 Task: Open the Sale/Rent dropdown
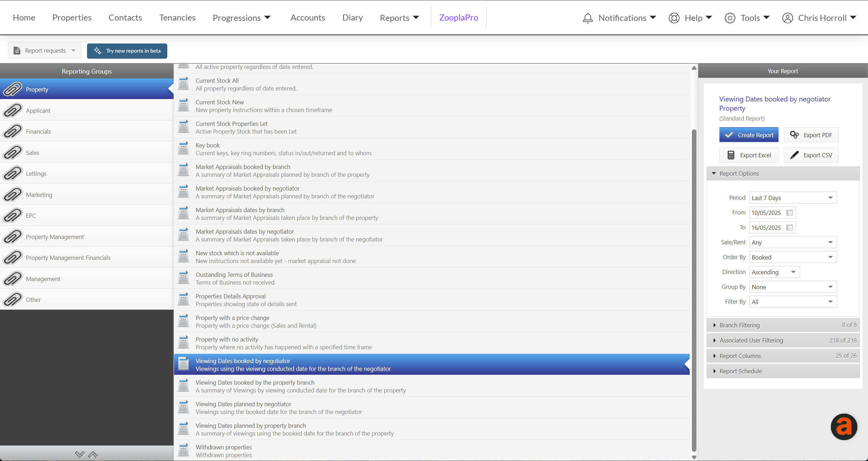[x=793, y=242]
